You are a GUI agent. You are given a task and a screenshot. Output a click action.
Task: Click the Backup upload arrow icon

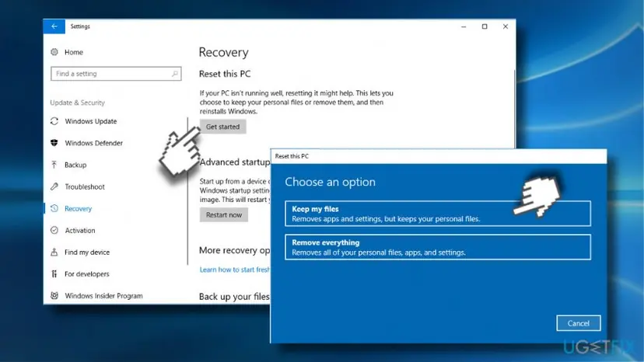click(x=54, y=165)
